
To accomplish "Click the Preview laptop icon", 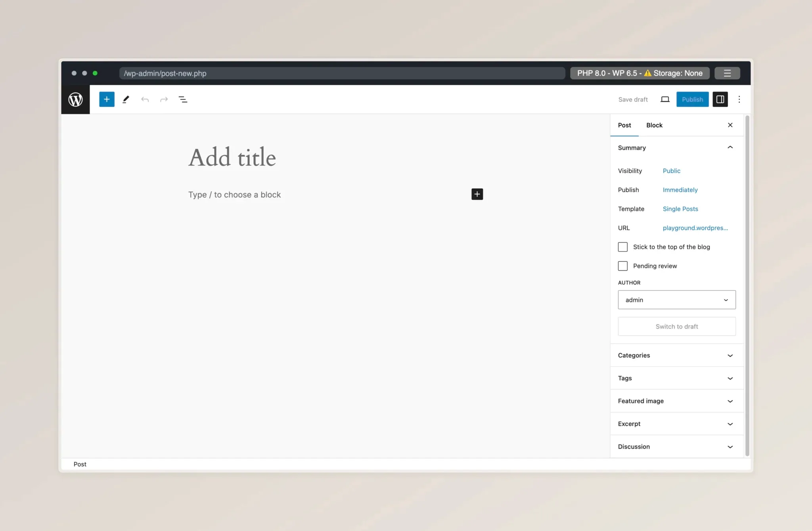I will point(665,99).
